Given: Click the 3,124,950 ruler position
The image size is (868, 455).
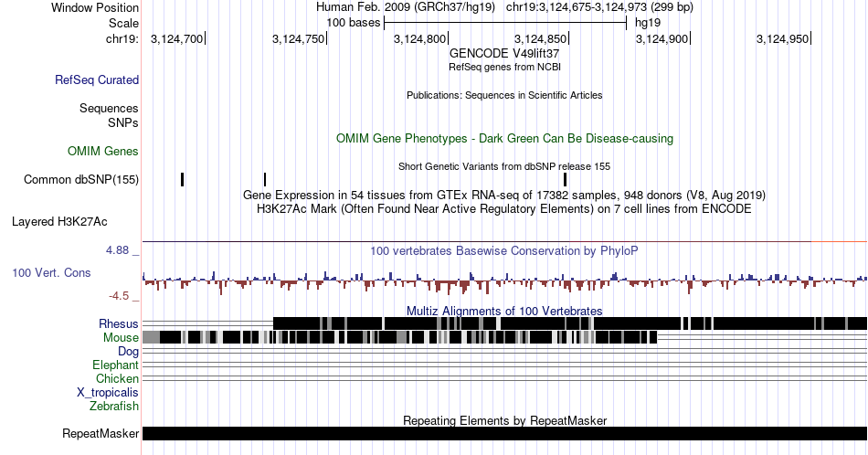Looking at the screenshot, I should (x=784, y=38).
